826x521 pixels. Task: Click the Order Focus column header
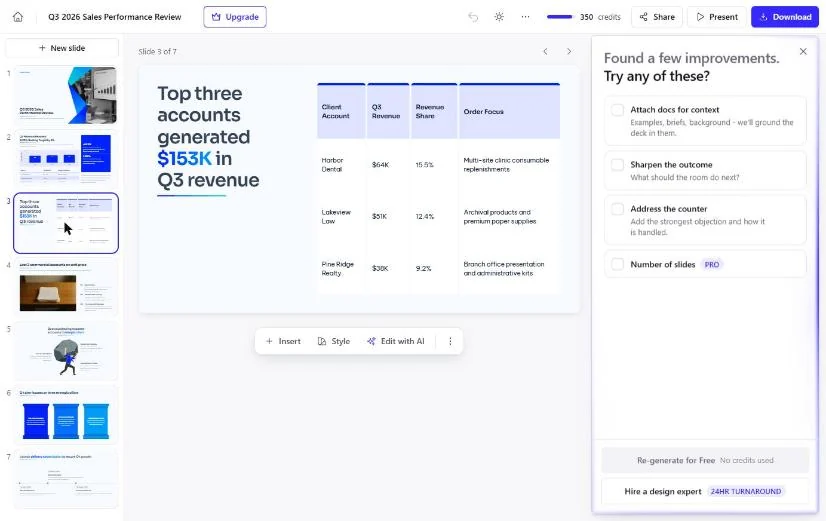tap(509, 111)
